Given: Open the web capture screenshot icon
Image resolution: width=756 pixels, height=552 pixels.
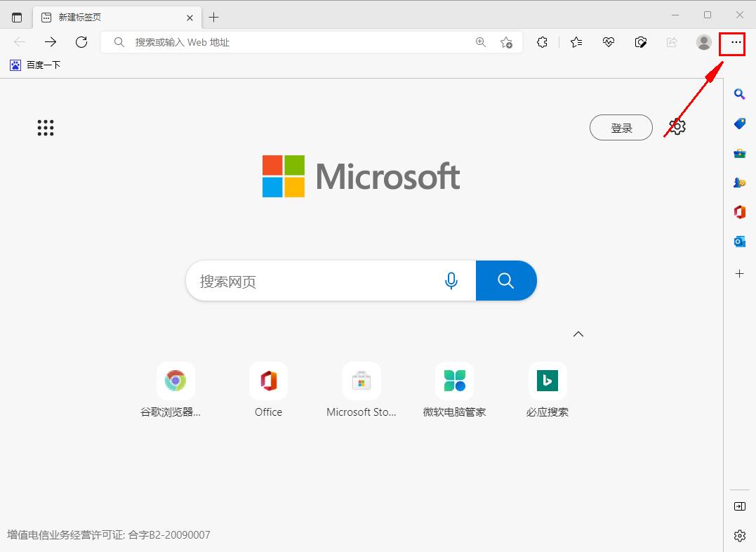Looking at the screenshot, I should tap(640, 42).
